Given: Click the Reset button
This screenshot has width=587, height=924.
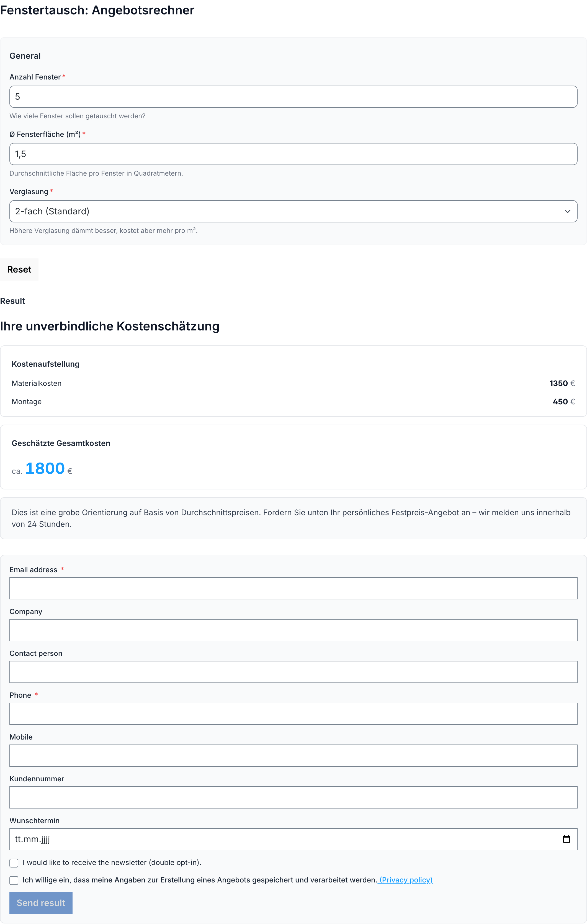Looking at the screenshot, I should click(19, 269).
